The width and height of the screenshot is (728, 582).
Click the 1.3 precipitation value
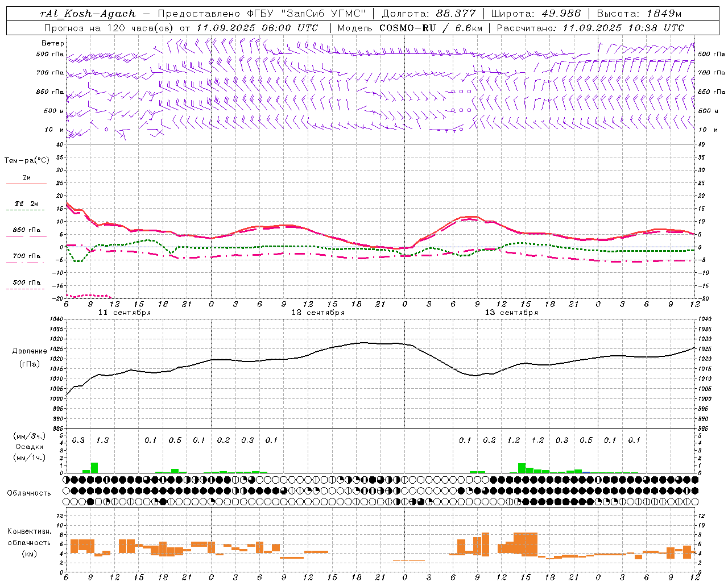(102, 440)
